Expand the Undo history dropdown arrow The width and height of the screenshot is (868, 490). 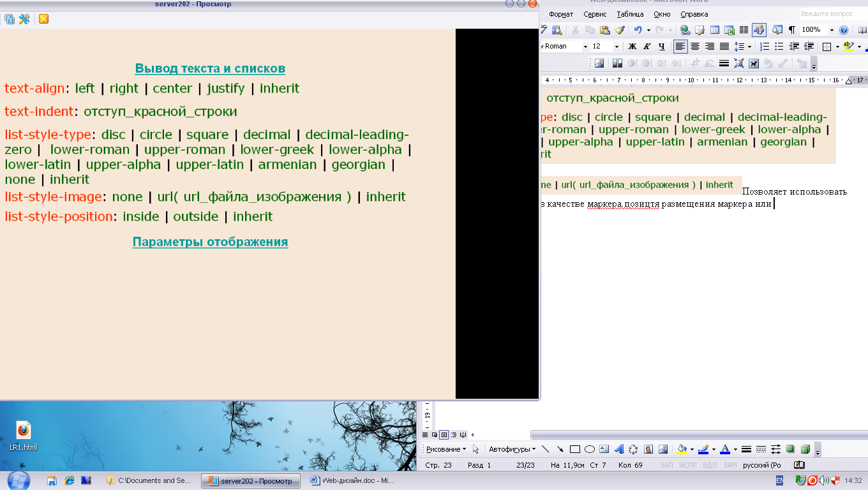pyautogui.click(x=648, y=30)
